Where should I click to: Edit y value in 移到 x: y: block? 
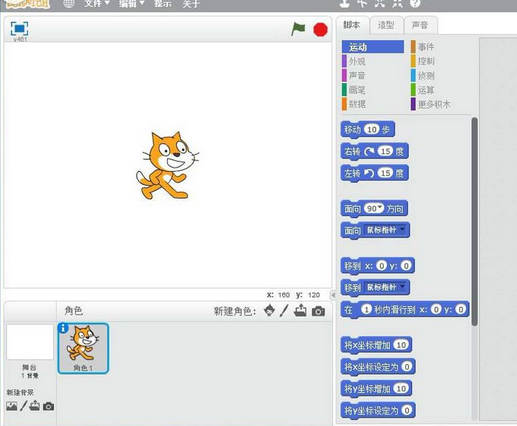click(x=406, y=266)
